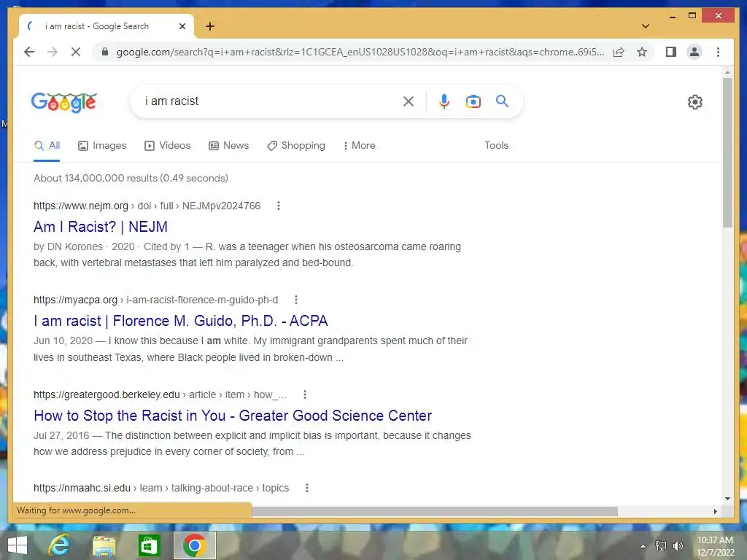
Task: Click the browser address bar URL
Action: pyautogui.click(x=360, y=52)
